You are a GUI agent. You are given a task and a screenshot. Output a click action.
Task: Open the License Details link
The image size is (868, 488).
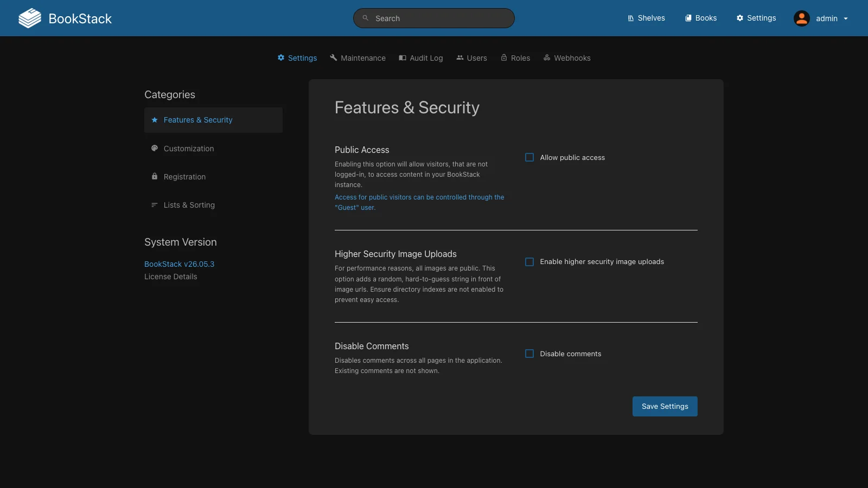pyautogui.click(x=171, y=277)
